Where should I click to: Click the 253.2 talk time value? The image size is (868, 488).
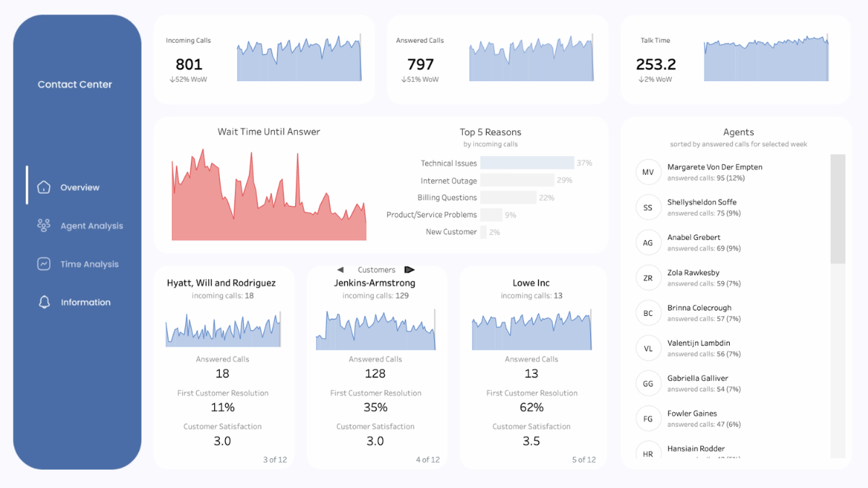656,64
